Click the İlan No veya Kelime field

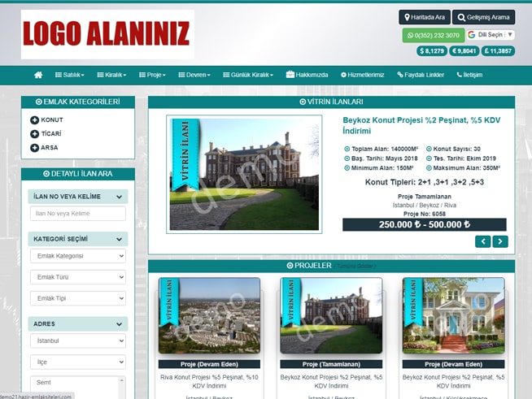pos(78,213)
